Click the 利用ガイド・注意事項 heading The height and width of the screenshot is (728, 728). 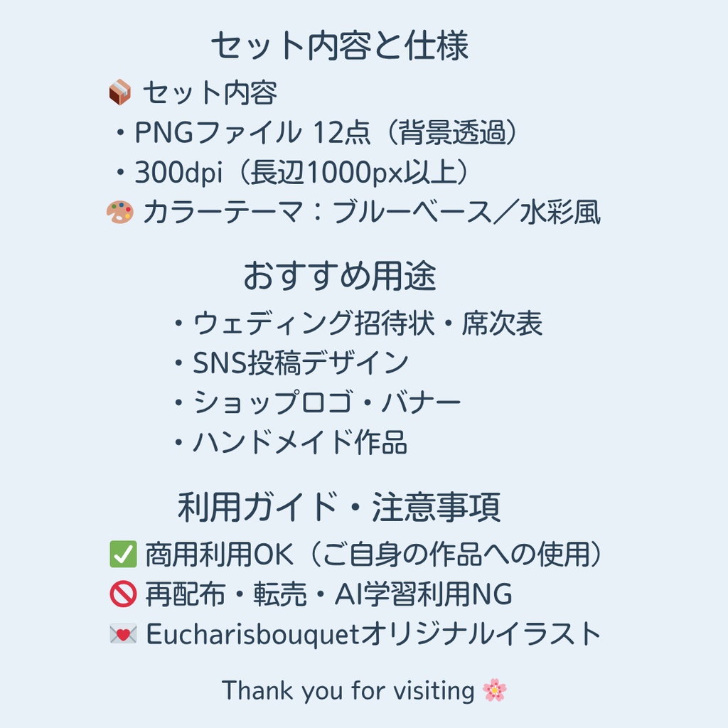339,508
